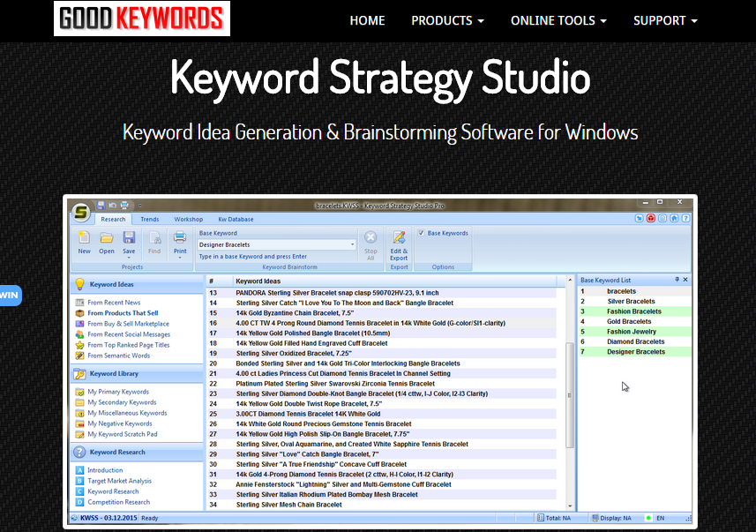Image resolution: width=756 pixels, height=532 pixels.
Task: Select From Recent Social Messages
Action: point(129,334)
